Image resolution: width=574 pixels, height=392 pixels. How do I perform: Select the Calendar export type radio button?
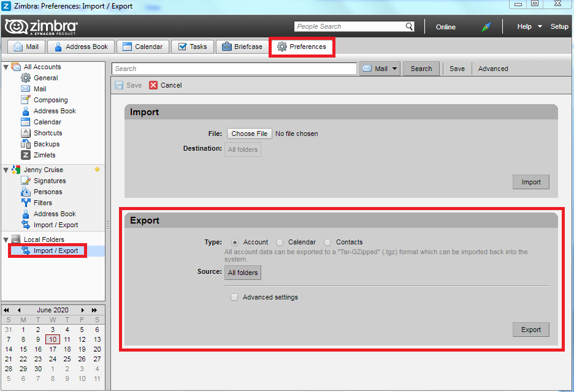pyautogui.click(x=280, y=242)
